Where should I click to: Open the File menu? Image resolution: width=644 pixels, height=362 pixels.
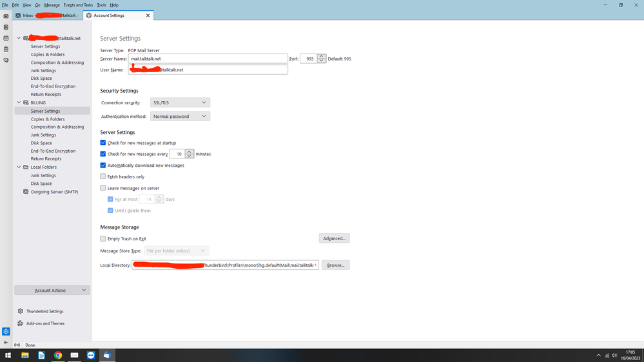point(5,5)
